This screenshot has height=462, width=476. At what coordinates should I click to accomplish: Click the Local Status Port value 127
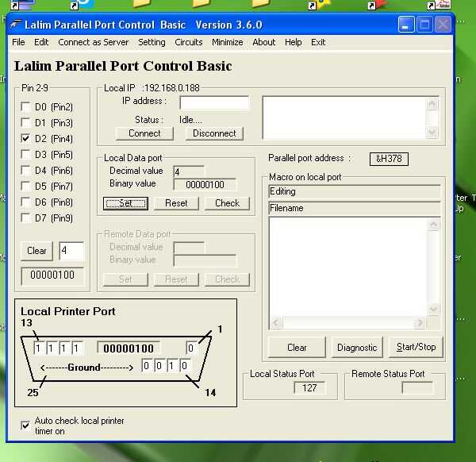309,388
